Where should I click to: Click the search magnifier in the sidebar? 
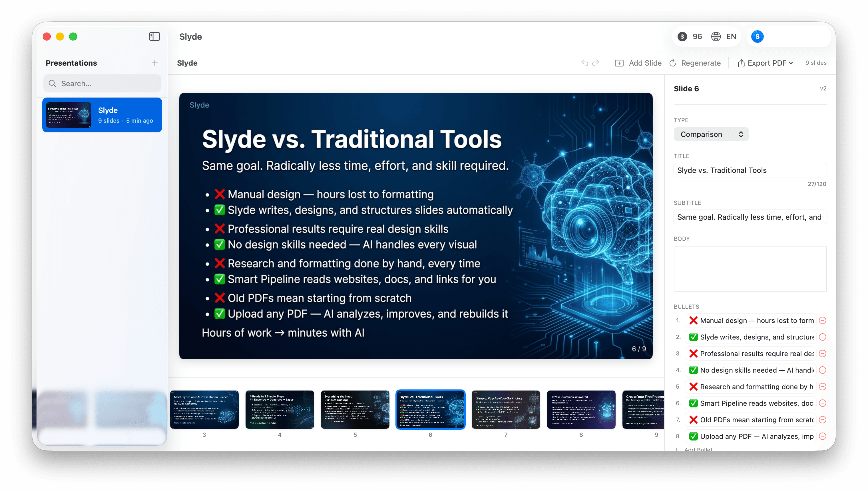coord(53,83)
